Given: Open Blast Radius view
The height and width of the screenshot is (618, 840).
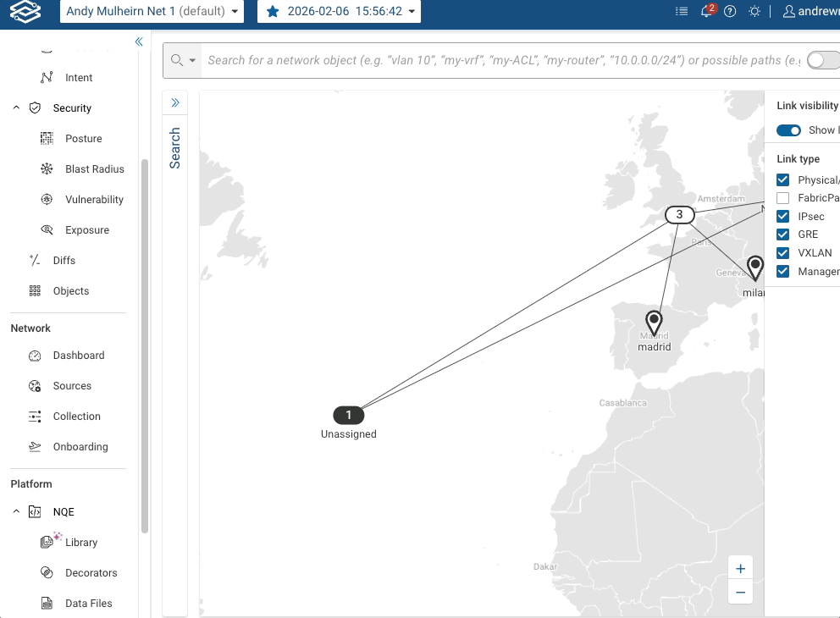Looking at the screenshot, I should pyautogui.click(x=94, y=169).
